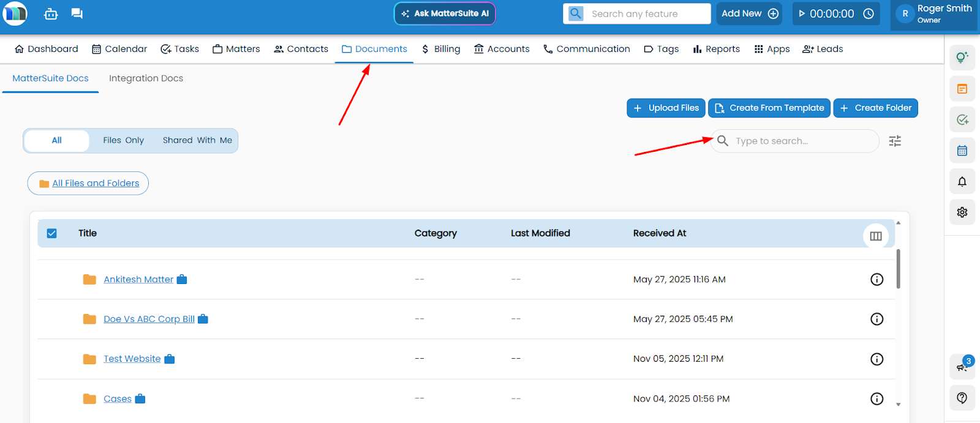Click the help question mark icon
Viewport: 980px width, 423px height.
coord(962,398)
